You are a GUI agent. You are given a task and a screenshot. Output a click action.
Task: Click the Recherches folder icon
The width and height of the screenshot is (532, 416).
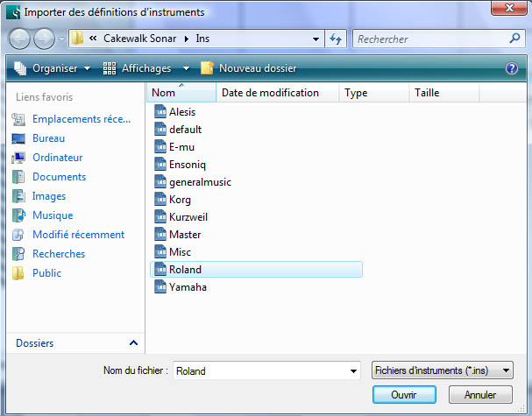[x=18, y=254]
